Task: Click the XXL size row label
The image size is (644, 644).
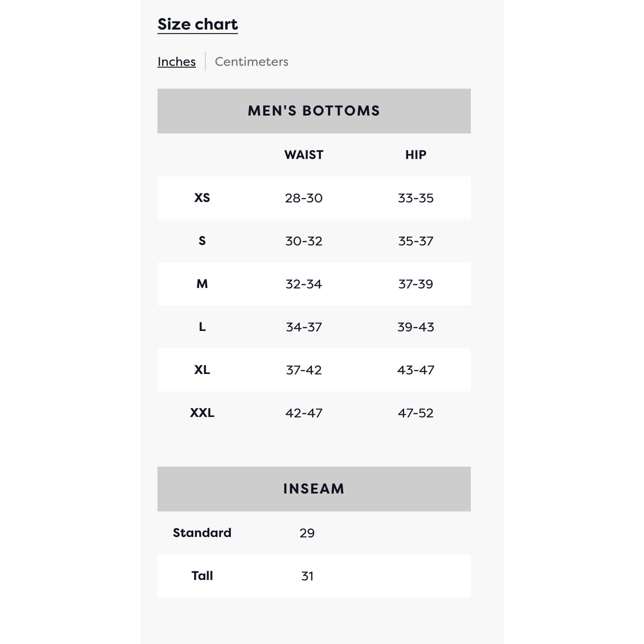Action: (202, 413)
